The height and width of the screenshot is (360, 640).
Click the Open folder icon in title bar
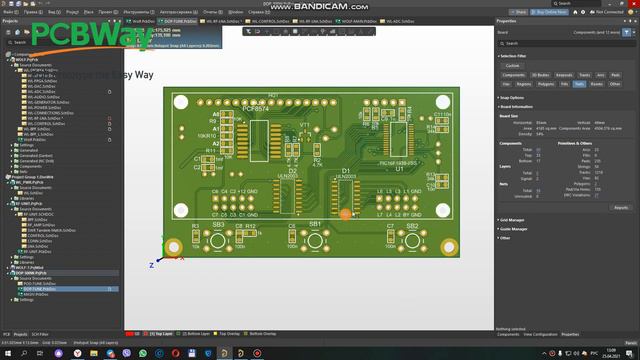point(26,4)
